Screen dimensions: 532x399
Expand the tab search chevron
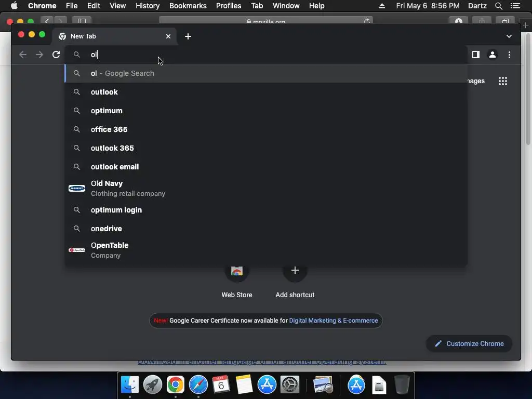[x=509, y=36]
